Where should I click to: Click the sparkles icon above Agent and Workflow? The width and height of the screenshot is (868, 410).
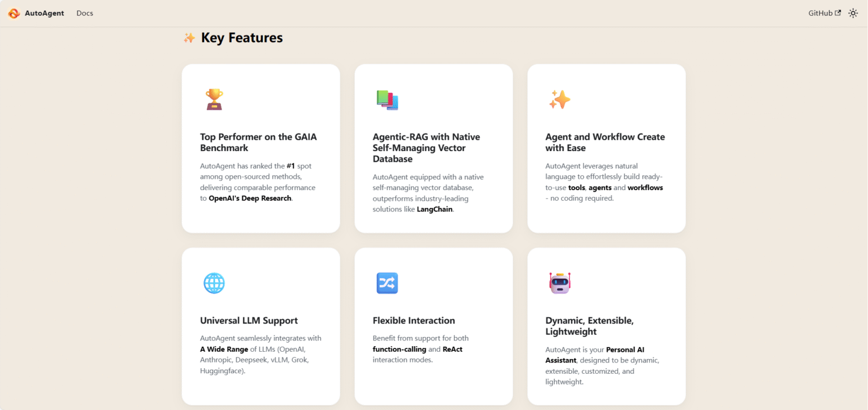click(x=559, y=98)
